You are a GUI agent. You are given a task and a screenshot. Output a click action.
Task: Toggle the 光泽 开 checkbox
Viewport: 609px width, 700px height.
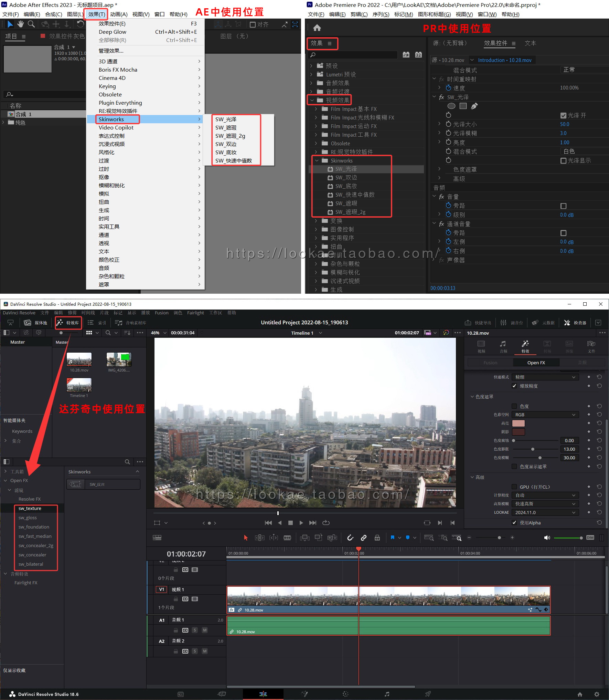pos(563,115)
